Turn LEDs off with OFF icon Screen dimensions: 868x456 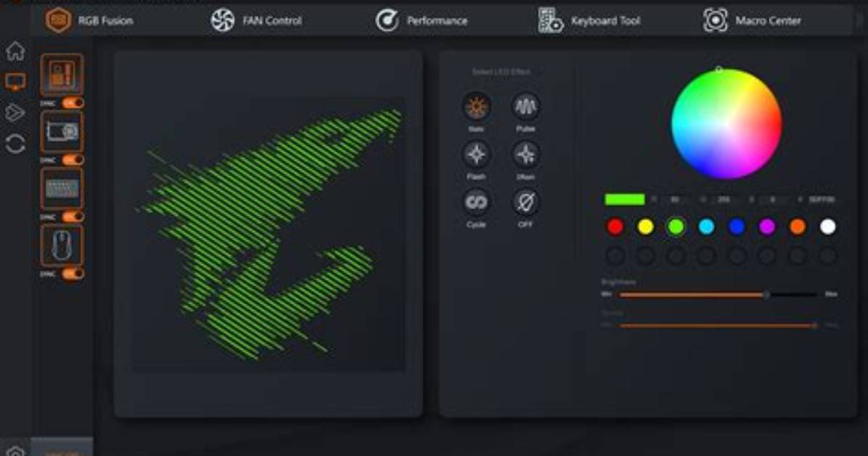525,203
